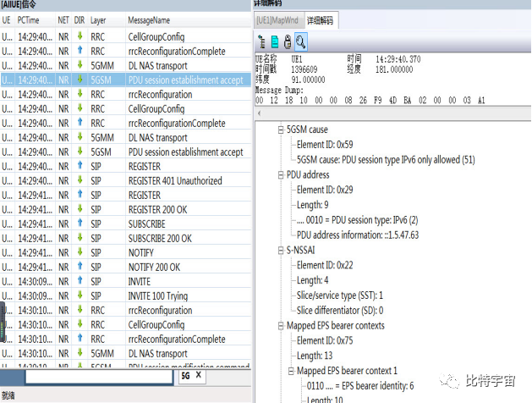Collapse the S-NSSAI node
The height and width of the screenshot is (403, 532).
tap(281, 251)
